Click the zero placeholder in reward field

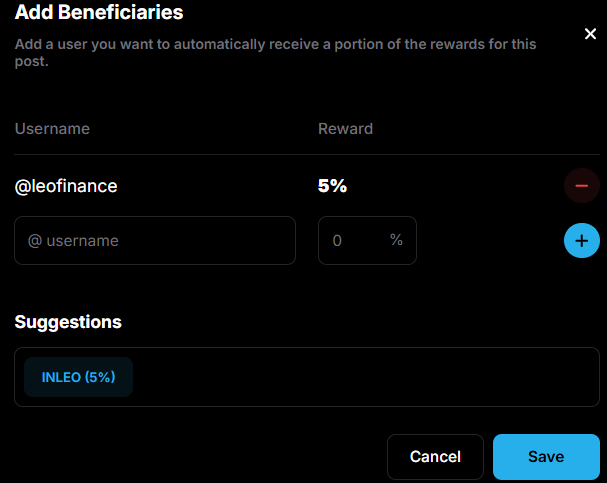point(337,241)
